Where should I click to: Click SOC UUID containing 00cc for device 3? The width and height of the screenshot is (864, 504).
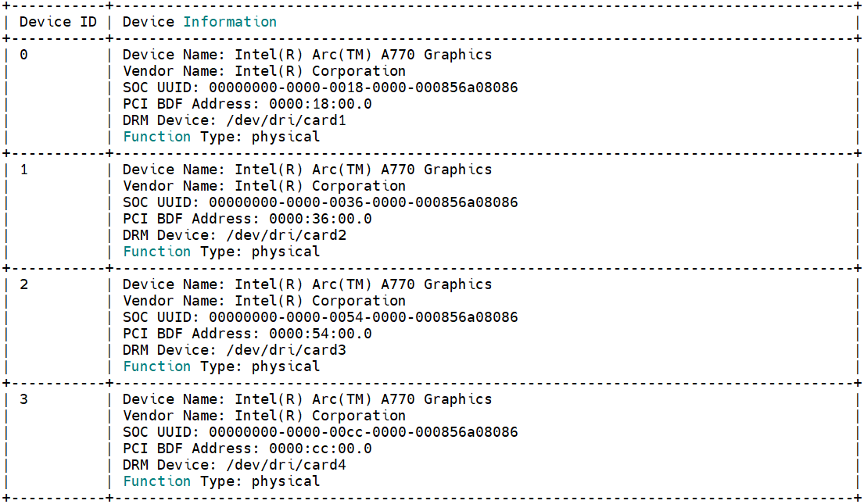click(363, 432)
